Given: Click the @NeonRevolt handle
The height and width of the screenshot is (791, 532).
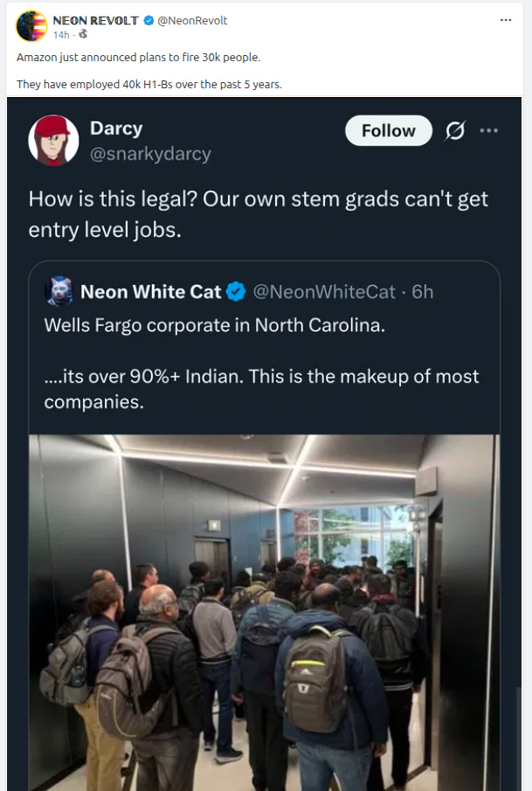Looking at the screenshot, I should pos(192,20).
